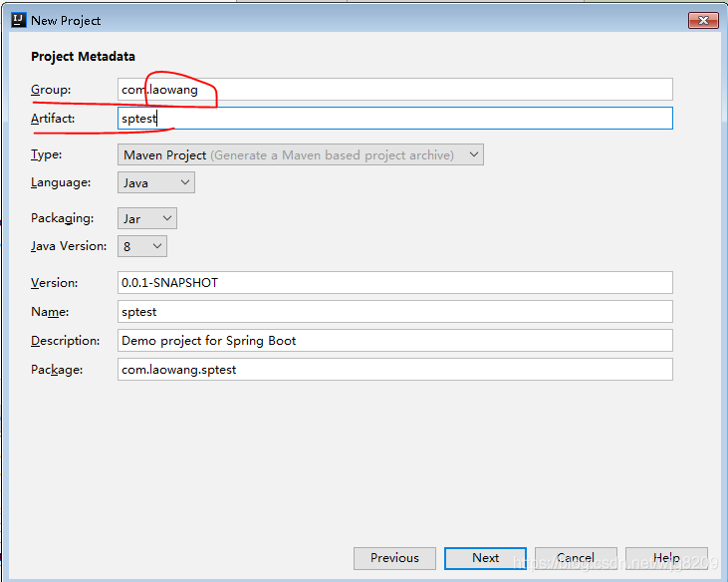Screen dimensions: 728x582
Task: Proceed with the Next button
Action: pyautogui.click(x=485, y=558)
